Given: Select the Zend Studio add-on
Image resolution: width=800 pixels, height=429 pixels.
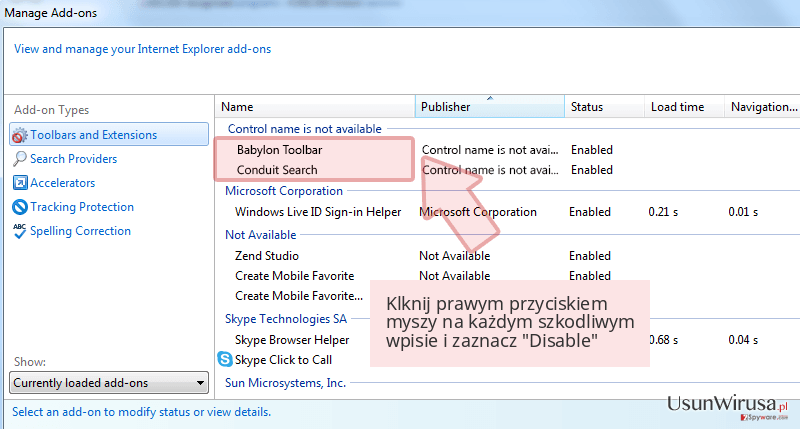Looking at the screenshot, I should pos(267,256).
